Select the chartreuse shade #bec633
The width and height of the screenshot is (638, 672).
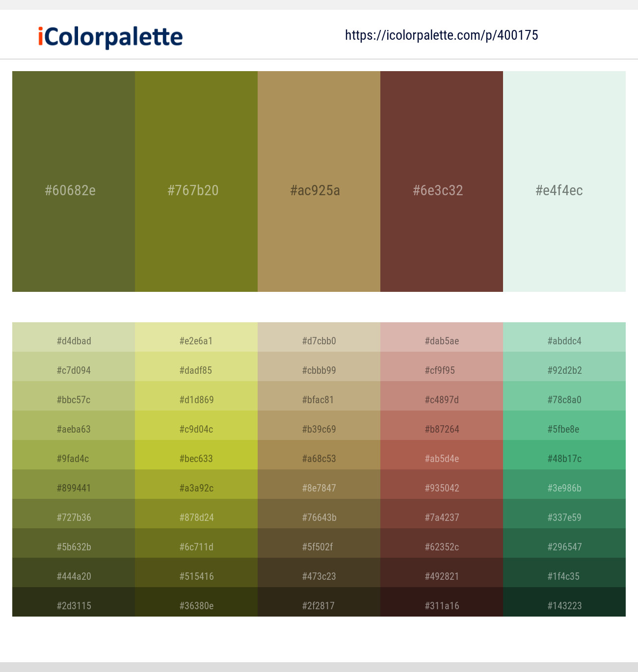[196, 459]
